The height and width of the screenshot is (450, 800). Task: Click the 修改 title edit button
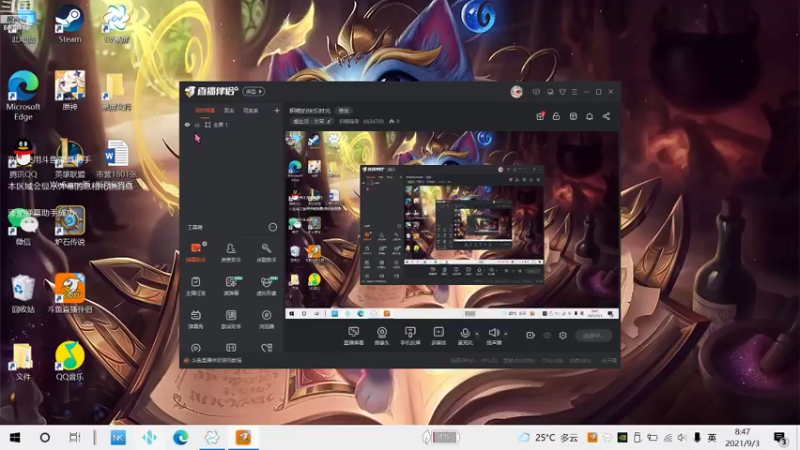point(344,111)
